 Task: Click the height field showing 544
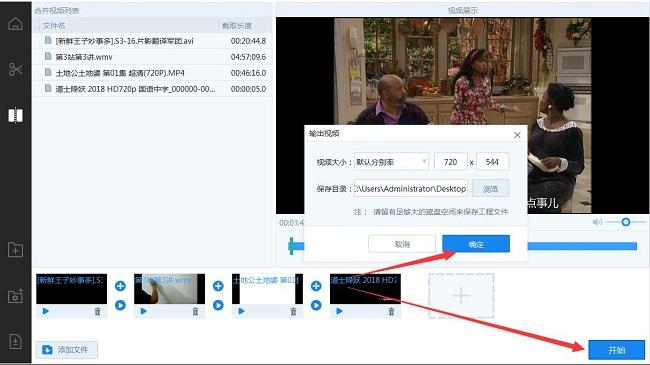[492, 162]
